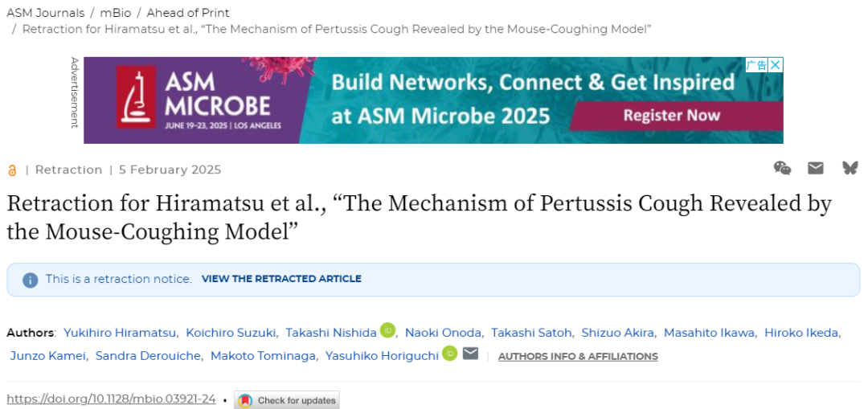The image size is (868, 409).
Task: View the retracted article
Action: coord(281,279)
